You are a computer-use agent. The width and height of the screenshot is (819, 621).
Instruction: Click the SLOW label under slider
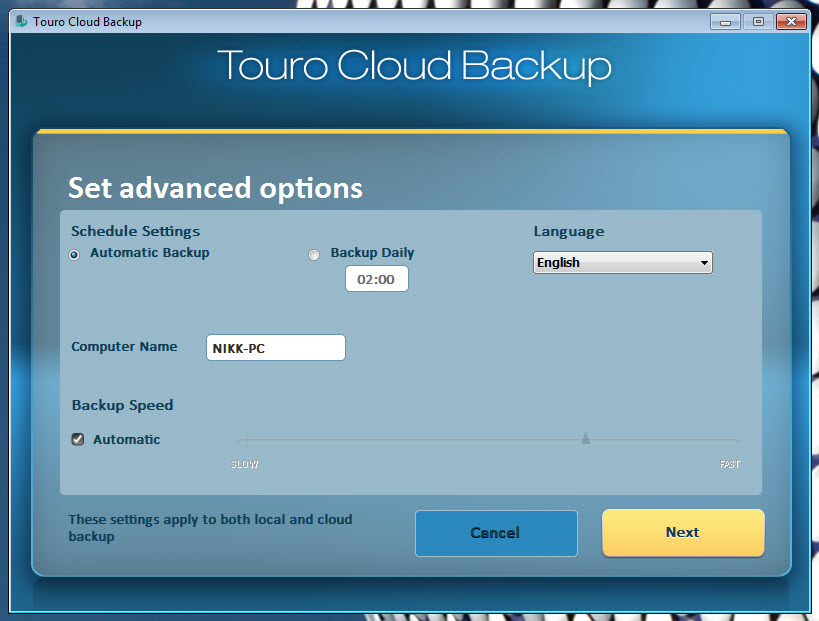(244, 464)
